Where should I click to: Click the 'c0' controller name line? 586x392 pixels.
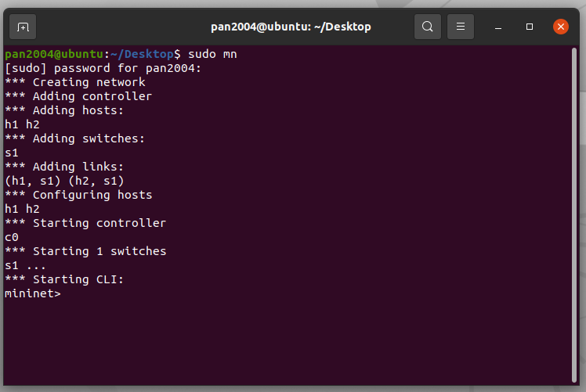tap(12, 237)
